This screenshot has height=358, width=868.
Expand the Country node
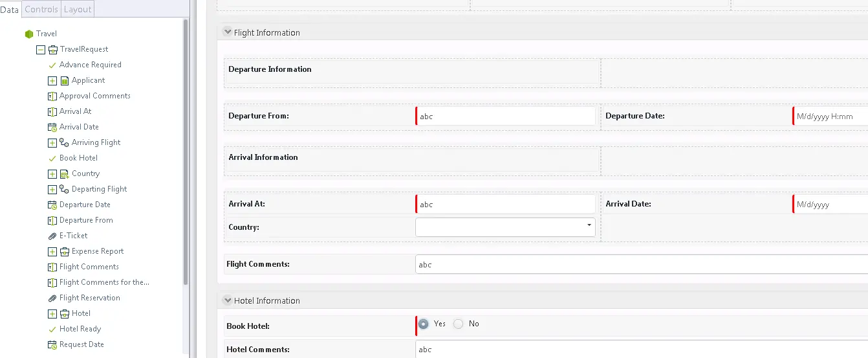(52, 173)
